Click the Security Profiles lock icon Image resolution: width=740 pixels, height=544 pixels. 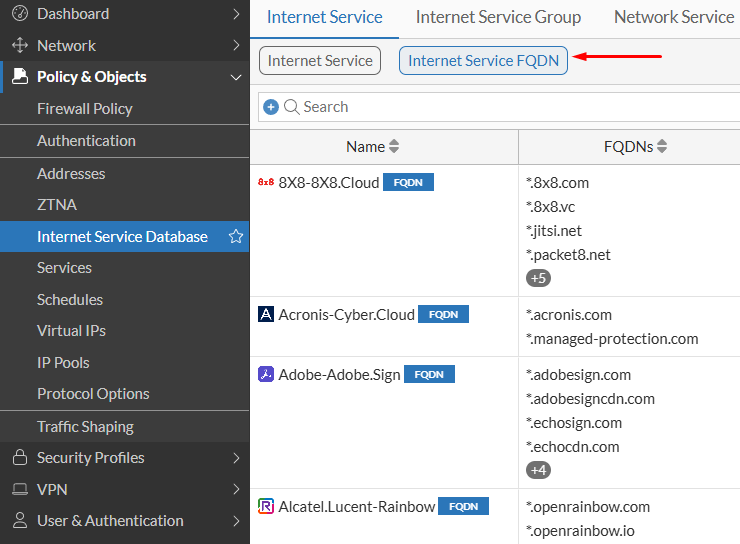click(20, 457)
